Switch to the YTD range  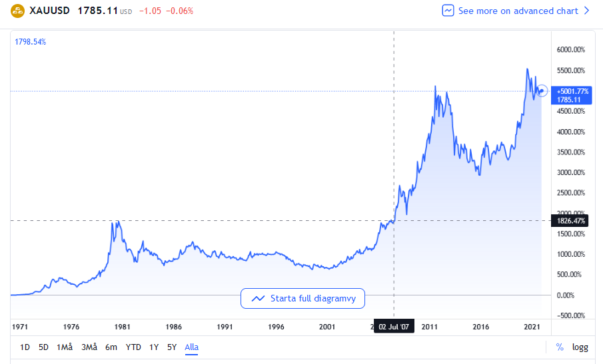133,347
